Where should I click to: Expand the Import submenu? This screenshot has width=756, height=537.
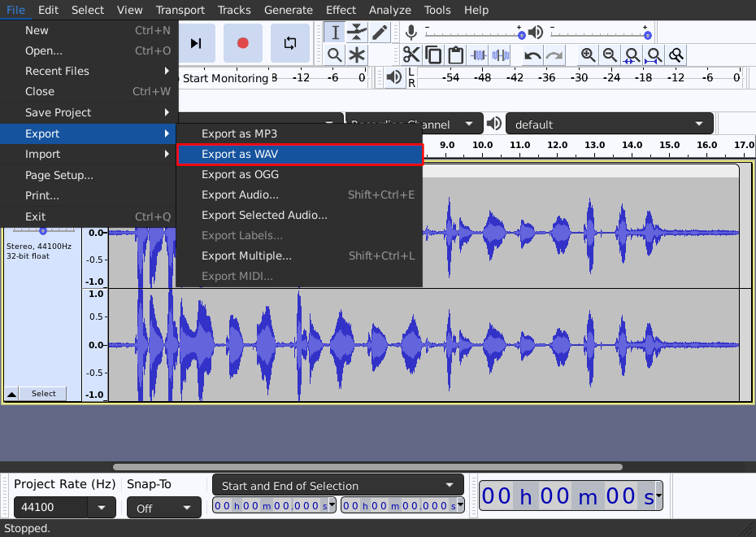pos(89,154)
